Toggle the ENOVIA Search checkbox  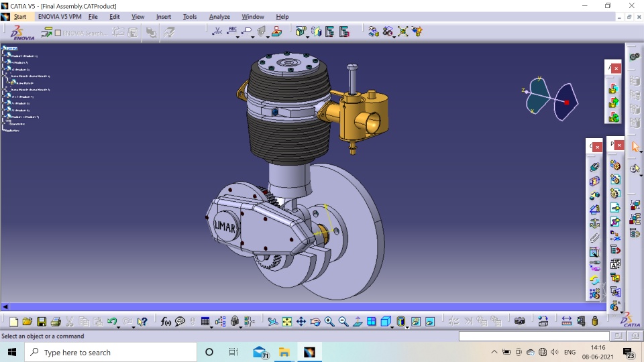(x=58, y=33)
